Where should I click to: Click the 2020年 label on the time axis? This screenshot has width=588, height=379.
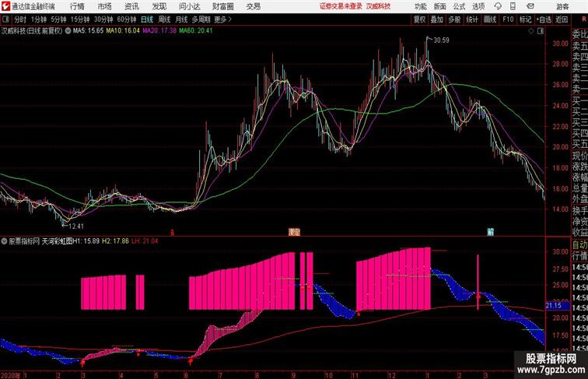tap(11, 375)
